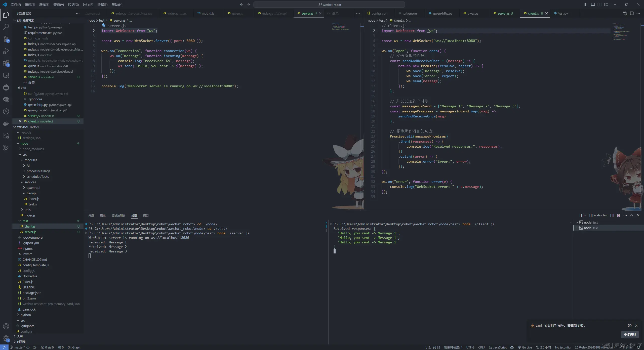The width and height of the screenshot is (644, 350).
Task: Open the Extensions view icon
Action: point(6,63)
